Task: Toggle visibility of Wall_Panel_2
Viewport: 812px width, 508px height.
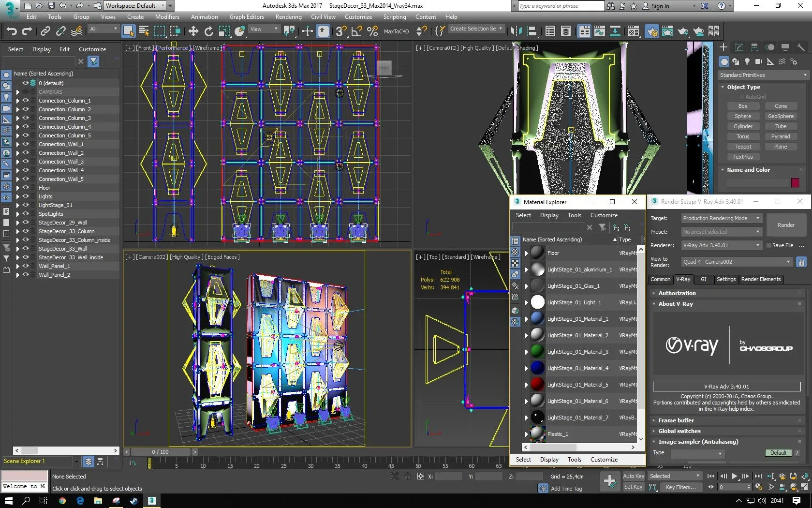Action: 26,275
